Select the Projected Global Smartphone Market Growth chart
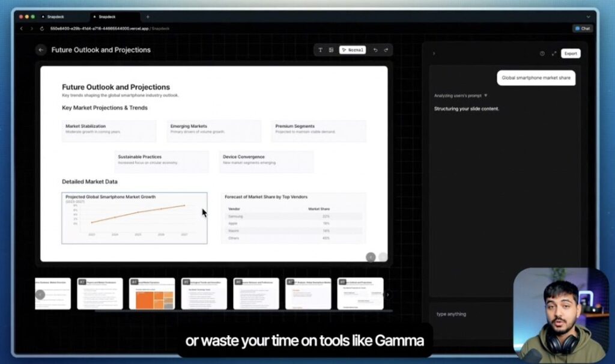The height and width of the screenshot is (364, 615). click(135, 218)
